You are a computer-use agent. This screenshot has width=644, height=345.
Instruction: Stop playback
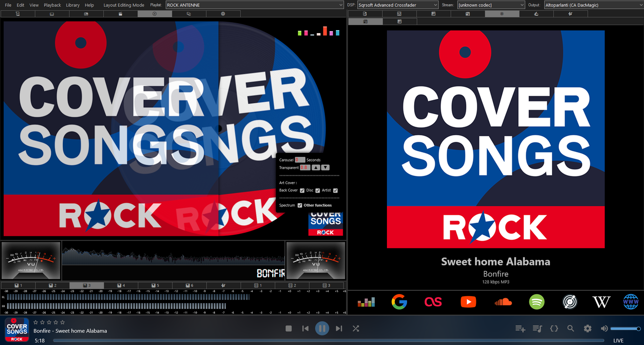(289, 328)
